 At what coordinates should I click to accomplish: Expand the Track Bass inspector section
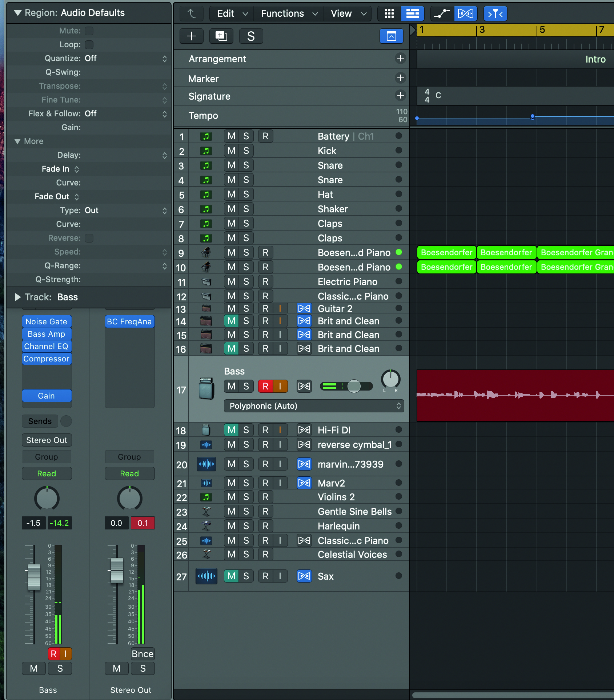17,297
